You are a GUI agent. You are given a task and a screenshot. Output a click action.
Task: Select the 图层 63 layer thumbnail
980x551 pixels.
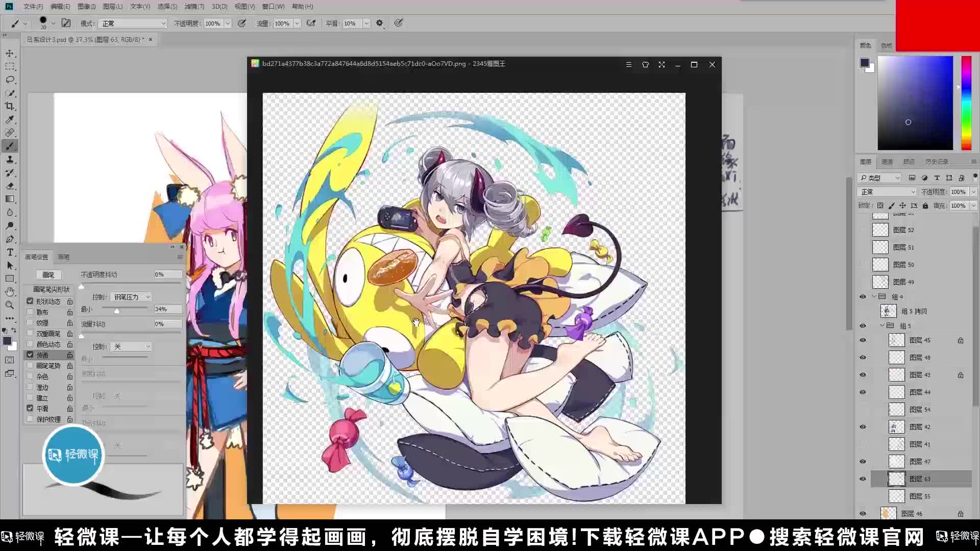point(897,479)
